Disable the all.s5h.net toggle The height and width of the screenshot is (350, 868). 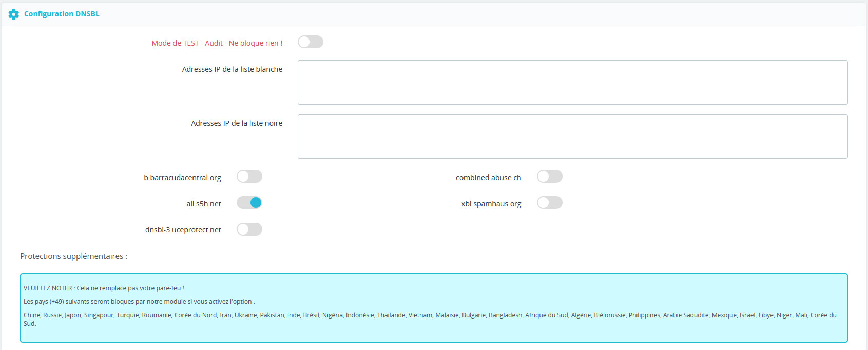click(x=249, y=203)
